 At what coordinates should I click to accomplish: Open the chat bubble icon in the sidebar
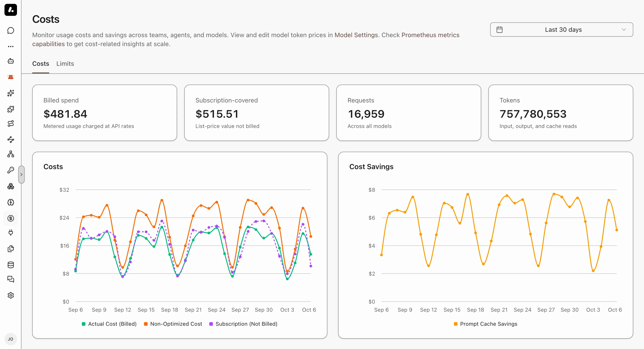coord(11,30)
